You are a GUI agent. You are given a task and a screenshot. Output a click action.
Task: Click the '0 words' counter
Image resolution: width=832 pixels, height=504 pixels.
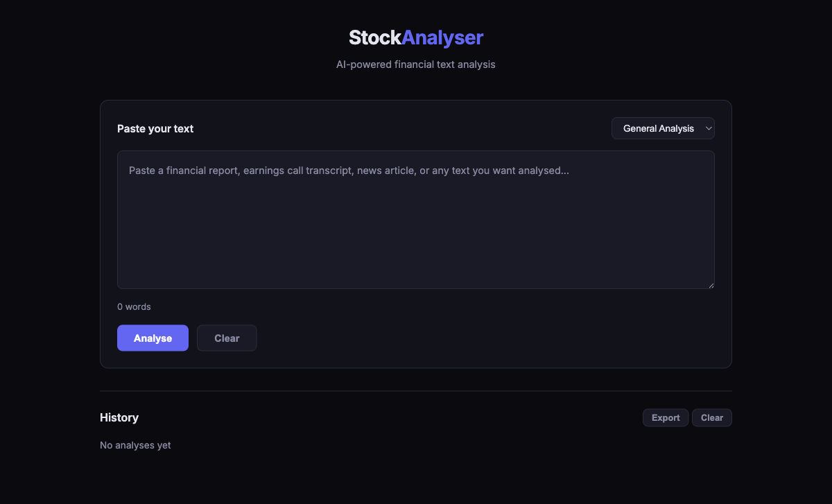pyautogui.click(x=134, y=306)
